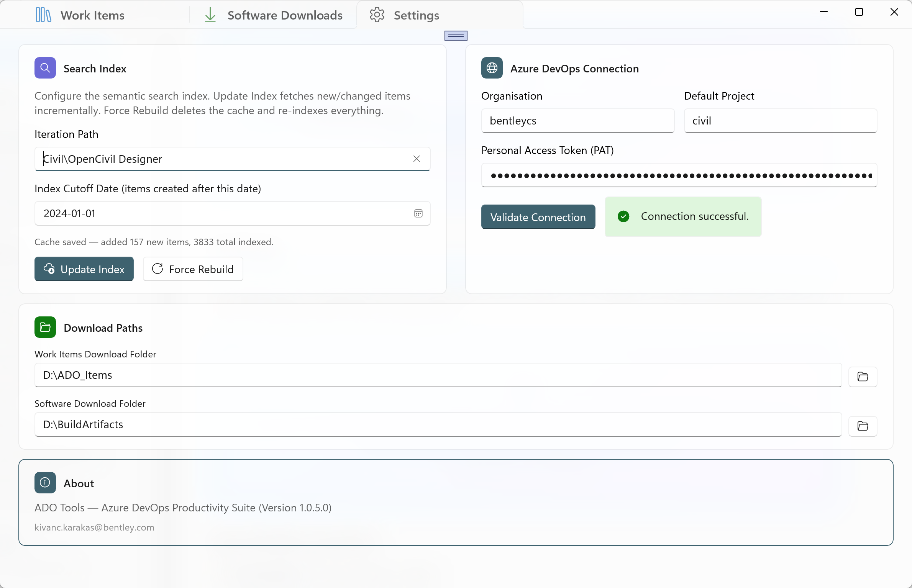Viewport: 912px width, 588px height.
Task: Clear the Iteration Path field with X
Action: 417,159
